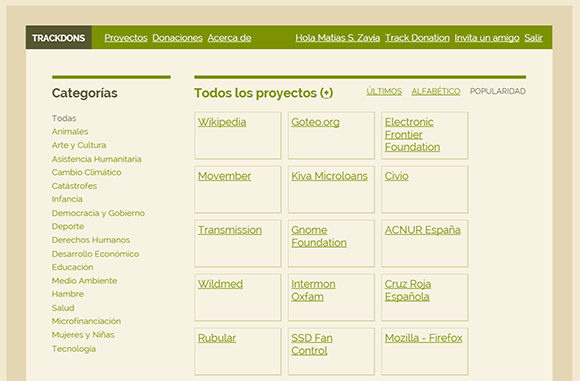Filter by Tecnología category
The width and height of the screenshot is (580, 381).
coord(74,349)
